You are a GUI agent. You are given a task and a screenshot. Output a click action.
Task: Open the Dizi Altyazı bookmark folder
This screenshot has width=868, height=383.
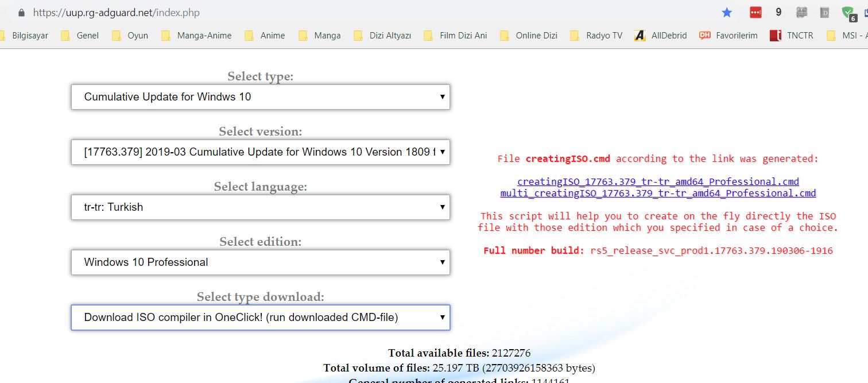click(x=383, y=36)
